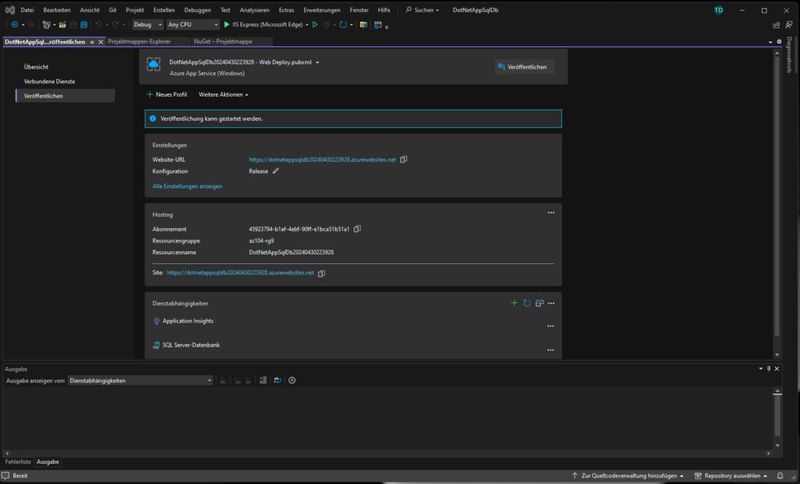Click the publish profile cloud icon
Viewport: 800px width, 484px height.
pyautogui.click(x=154, y=64)
